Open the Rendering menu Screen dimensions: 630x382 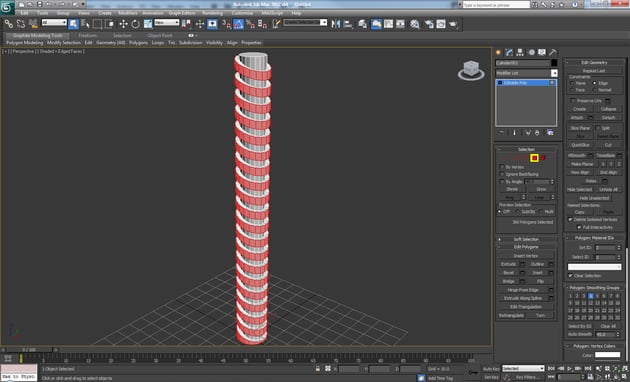pos(213,13)
